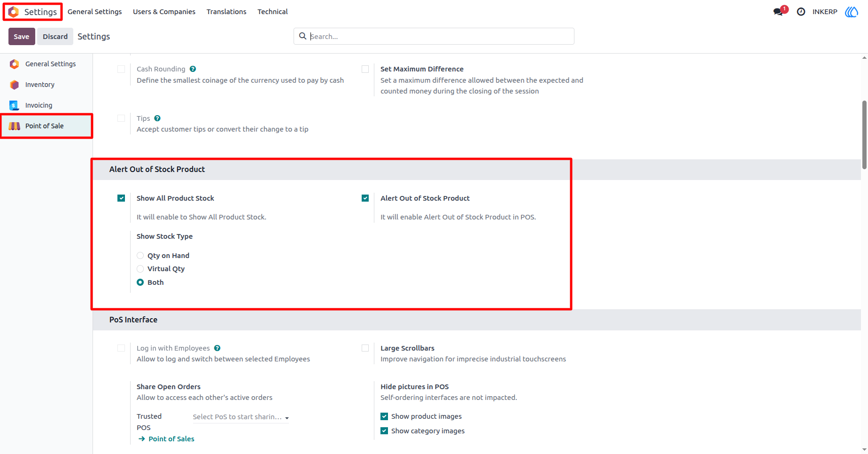Open the Settings app home icon
Viewport: 868px width, 454px height.
[14, 12]
